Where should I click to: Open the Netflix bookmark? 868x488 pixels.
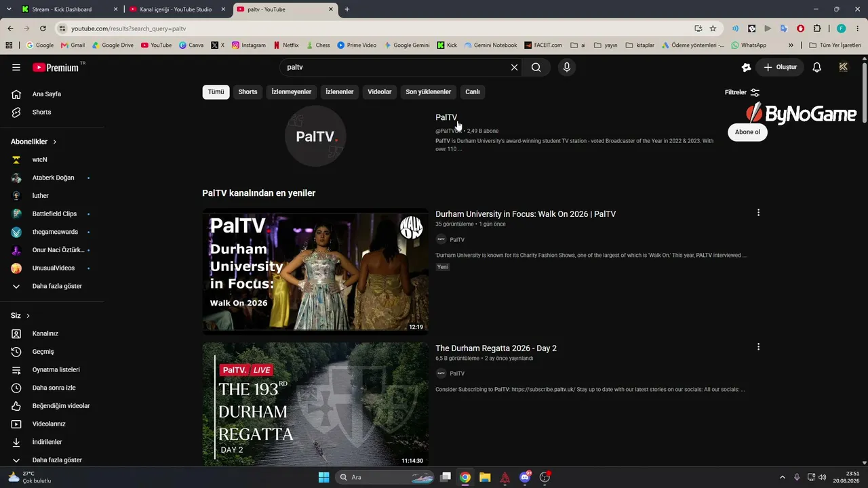[286, 45]
